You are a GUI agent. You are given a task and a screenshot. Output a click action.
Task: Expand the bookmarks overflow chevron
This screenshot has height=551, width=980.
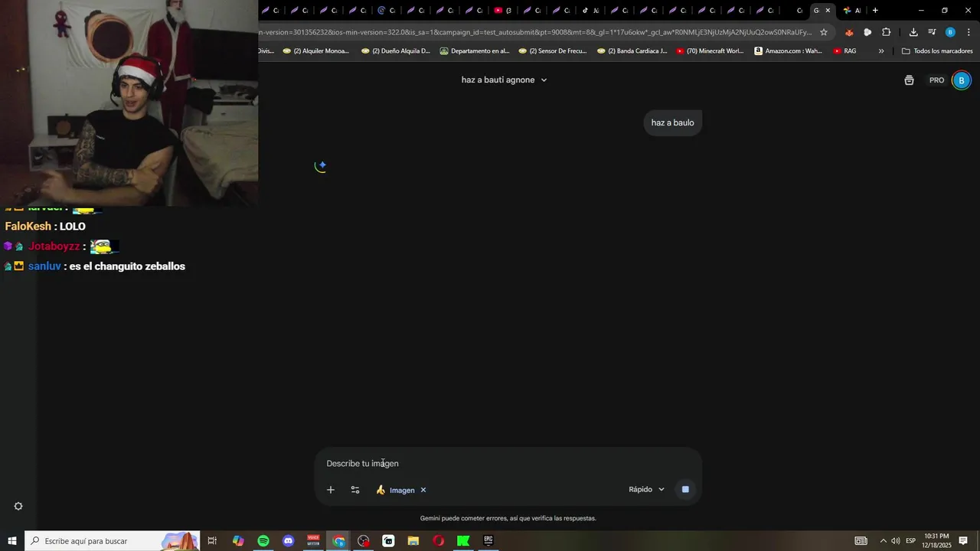pyautogui.click(x=881, y=51)
